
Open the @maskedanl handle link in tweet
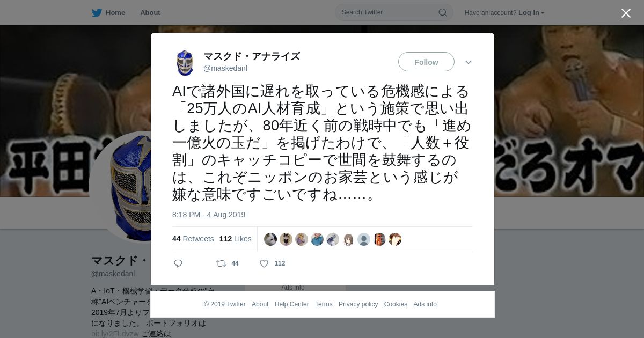click(225, 68)
